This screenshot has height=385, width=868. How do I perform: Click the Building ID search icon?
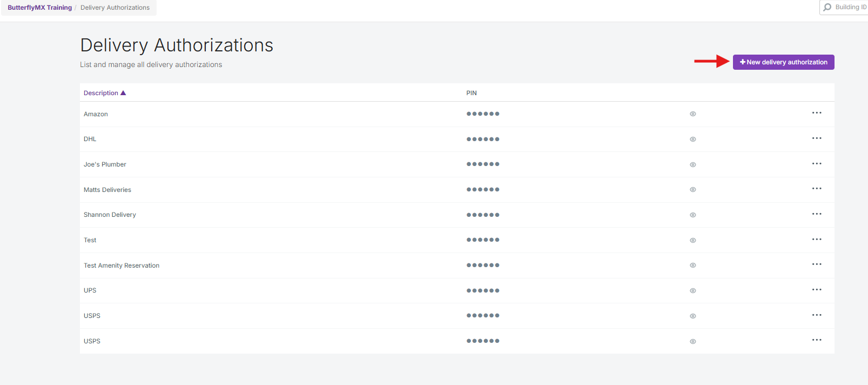click(827, 8)
